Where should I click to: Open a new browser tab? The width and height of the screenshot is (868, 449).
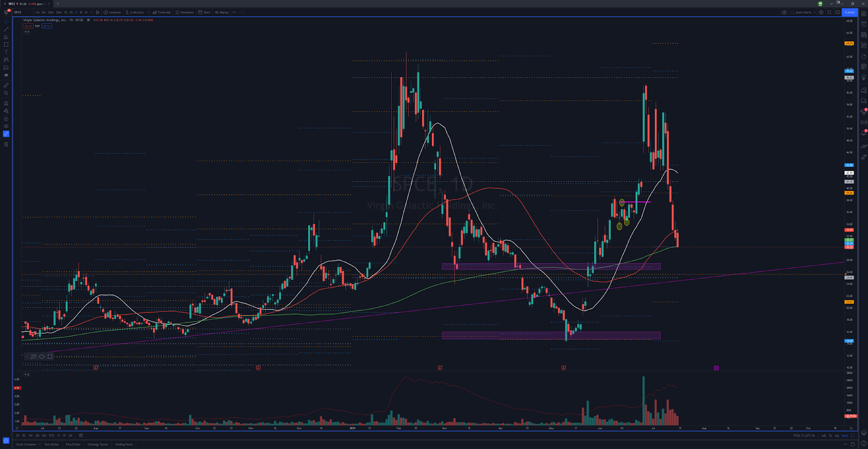pos(58,4)
